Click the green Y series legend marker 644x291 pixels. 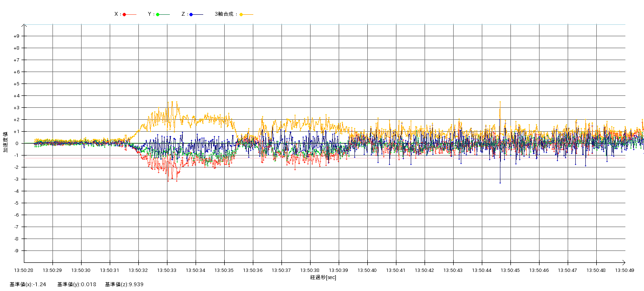158,14
